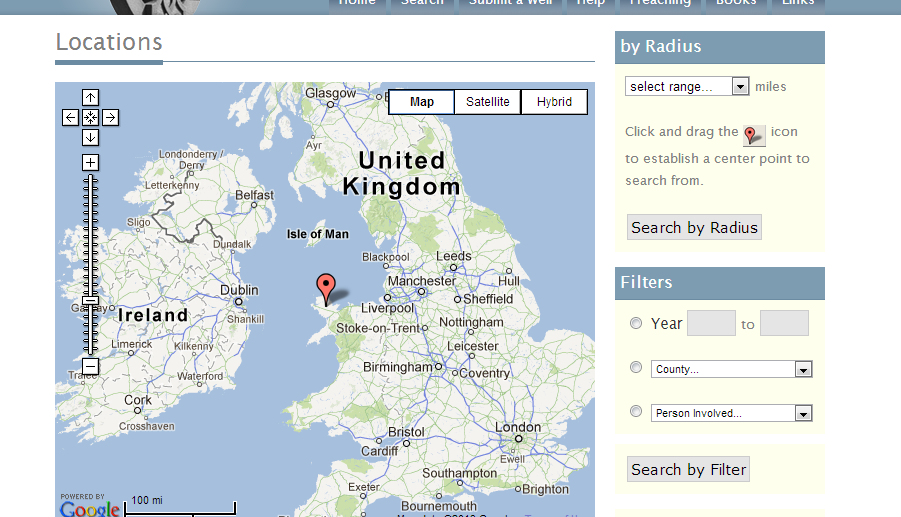Click Manchester on the map
This screenshot has width=901, height=517.
(x=422, y=281)
